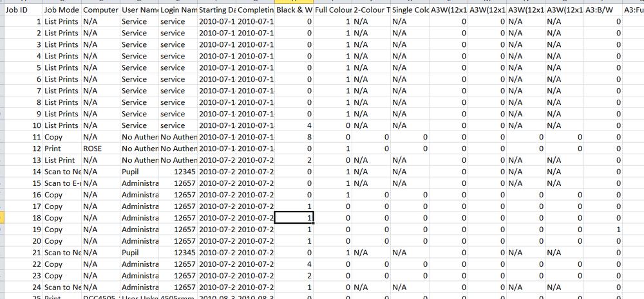
Task: Click the "Service" user name in job 3
Action: (139, 44)
